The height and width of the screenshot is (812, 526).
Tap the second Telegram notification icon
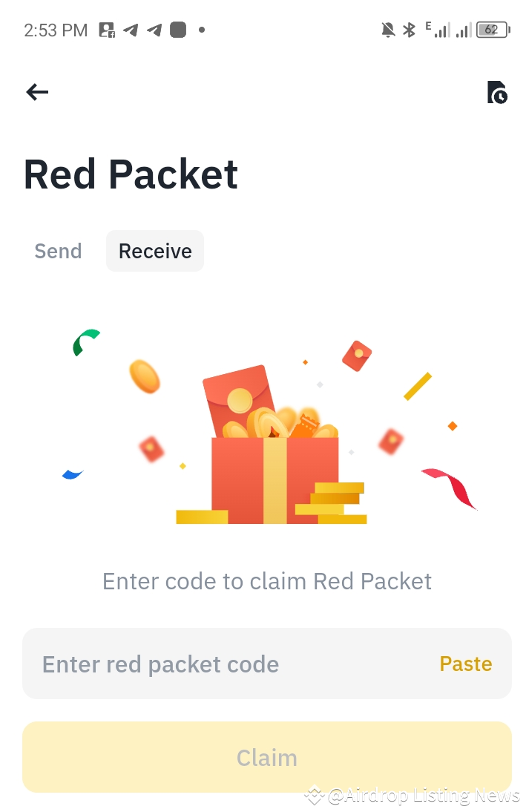pyautogui.click(x=154, y=30)
